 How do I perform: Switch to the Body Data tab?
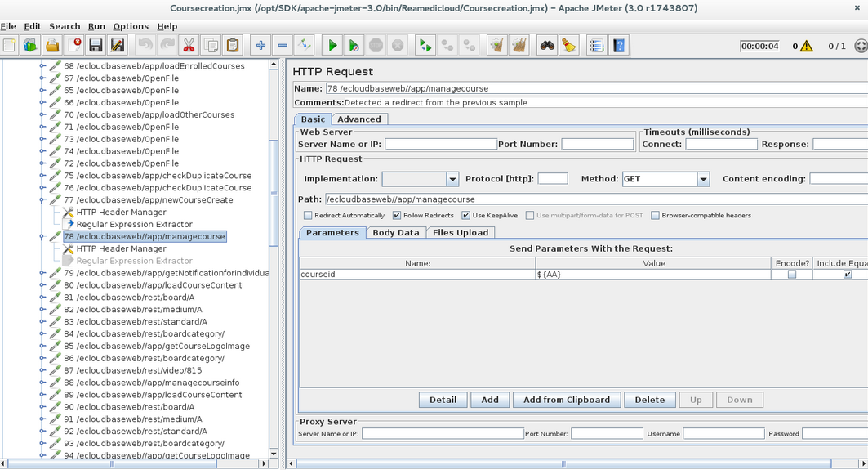click(395, 233)
